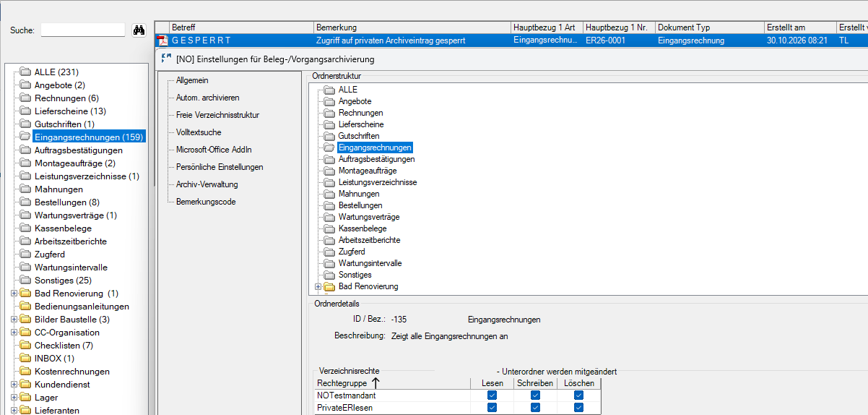Viewport: 868px width, 415px height.
Task: Click the Suche input field
Action: tap(83, 30)
